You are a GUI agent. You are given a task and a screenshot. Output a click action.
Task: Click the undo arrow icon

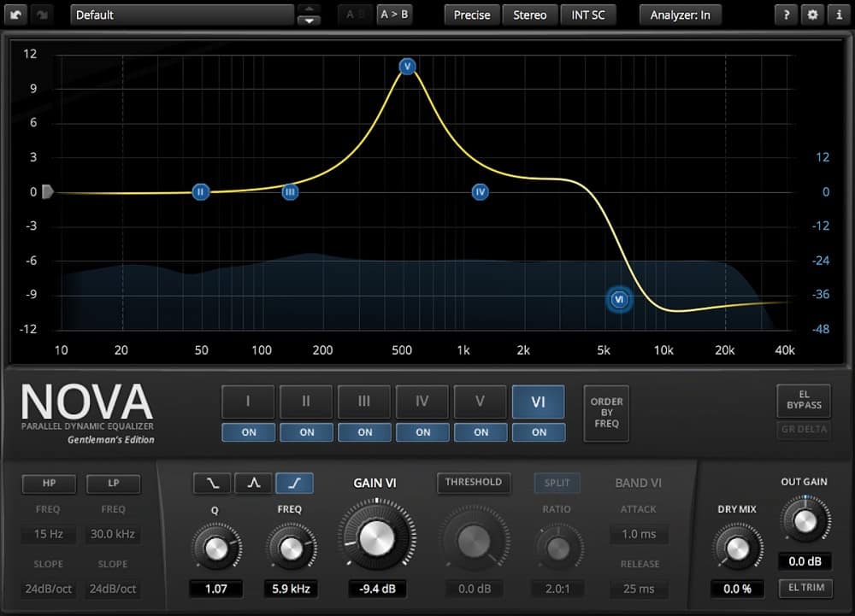(x=17, y=15)
